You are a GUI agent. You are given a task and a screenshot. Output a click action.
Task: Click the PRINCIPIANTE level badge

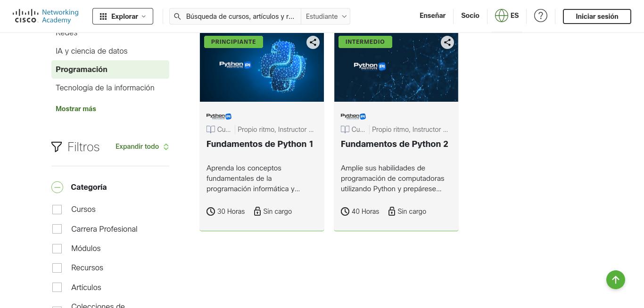pyautogui.click(x=233, y=42)
